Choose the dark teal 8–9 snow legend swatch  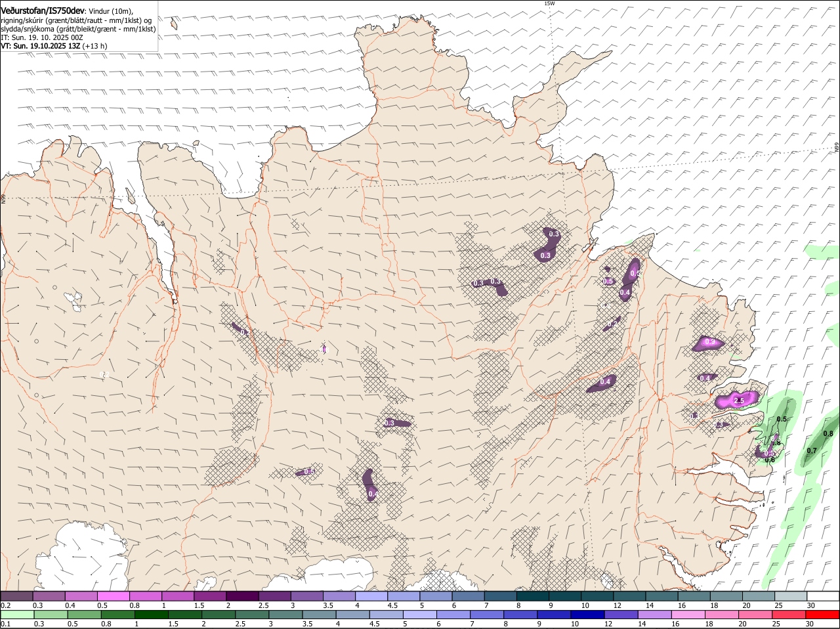click(534, 596)
